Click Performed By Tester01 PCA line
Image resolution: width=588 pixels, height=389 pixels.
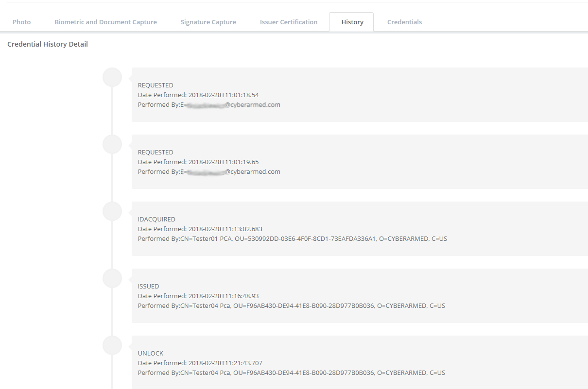[x=293, y=238]
